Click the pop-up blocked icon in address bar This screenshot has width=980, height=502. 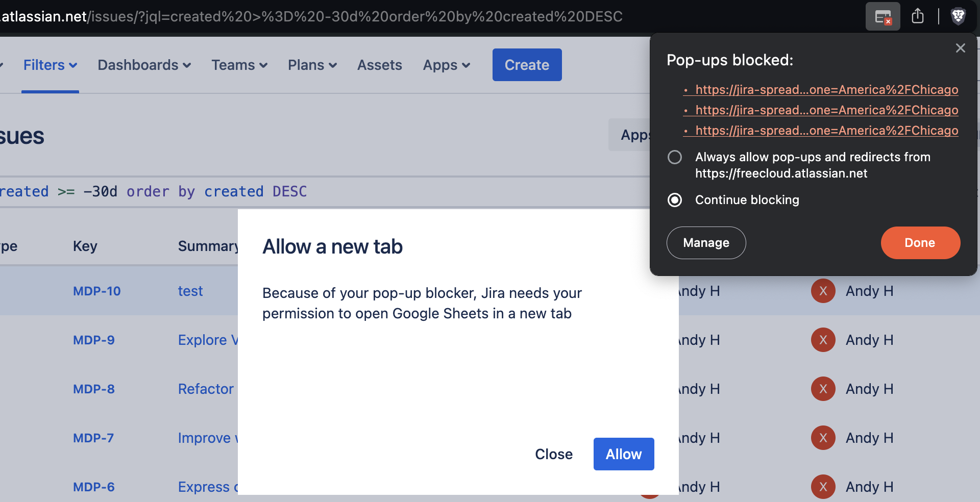click(883, 17)
